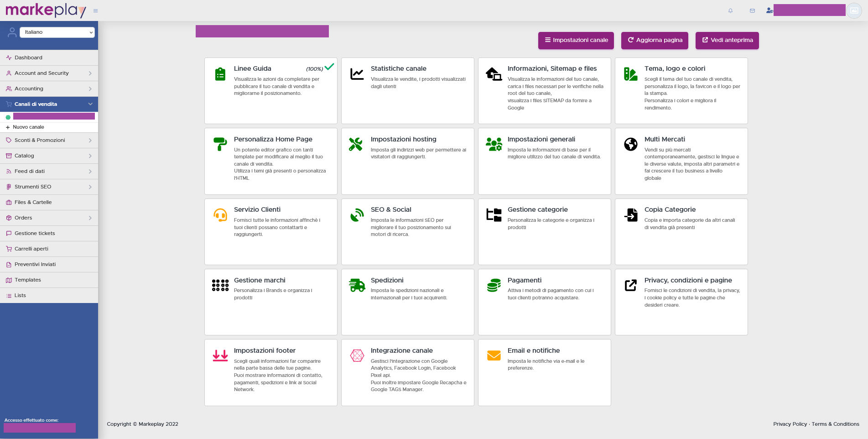This screenshot has height=439, width=868.
Task: Click the Statistiche canale chart icon
Action: (x=357, y=73)
